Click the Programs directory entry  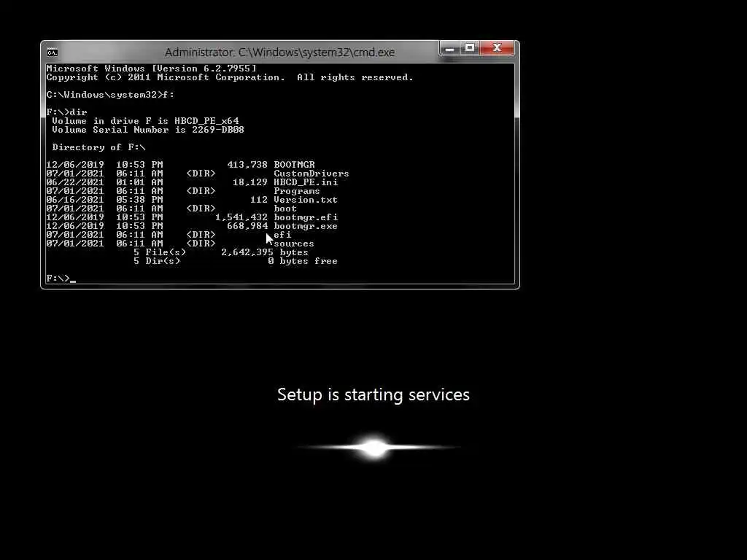pyautogui.click(x=297, y=191)
